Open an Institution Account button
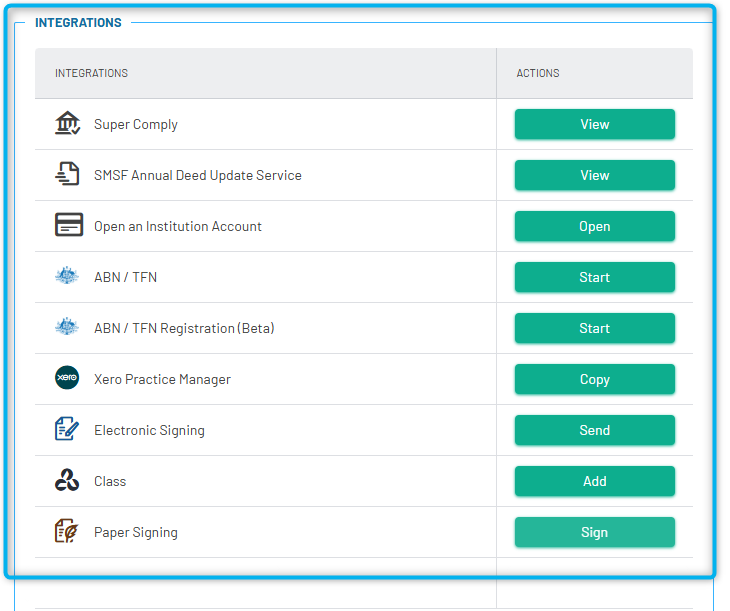The image size is (730, 611). click(x=595, y=226)
